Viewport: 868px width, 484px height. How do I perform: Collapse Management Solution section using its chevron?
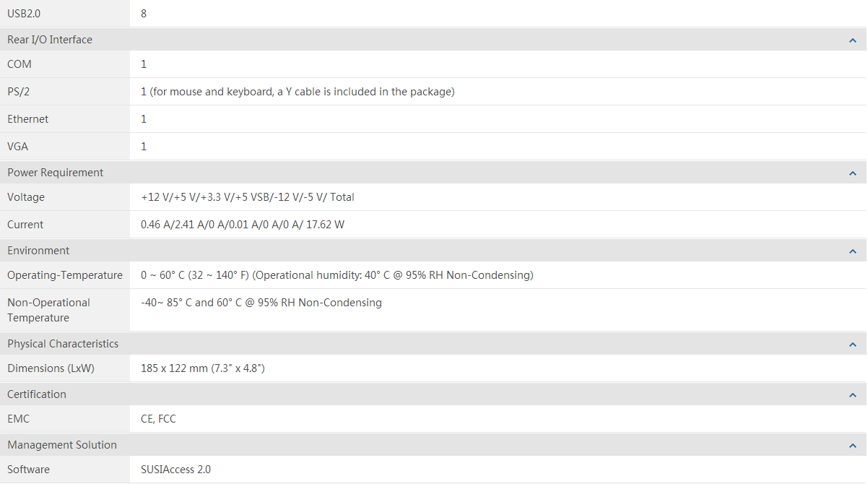(x=853, y=446)
